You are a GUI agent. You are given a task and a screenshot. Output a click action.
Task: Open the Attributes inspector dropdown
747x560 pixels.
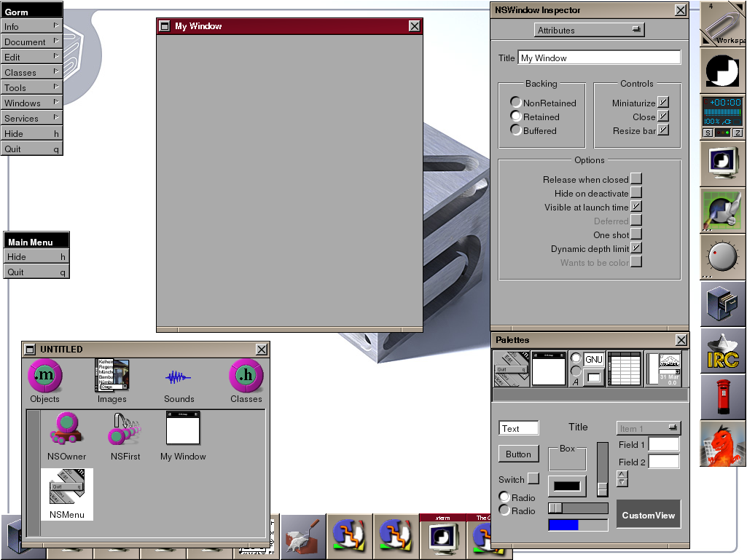[x=589, y=30]
